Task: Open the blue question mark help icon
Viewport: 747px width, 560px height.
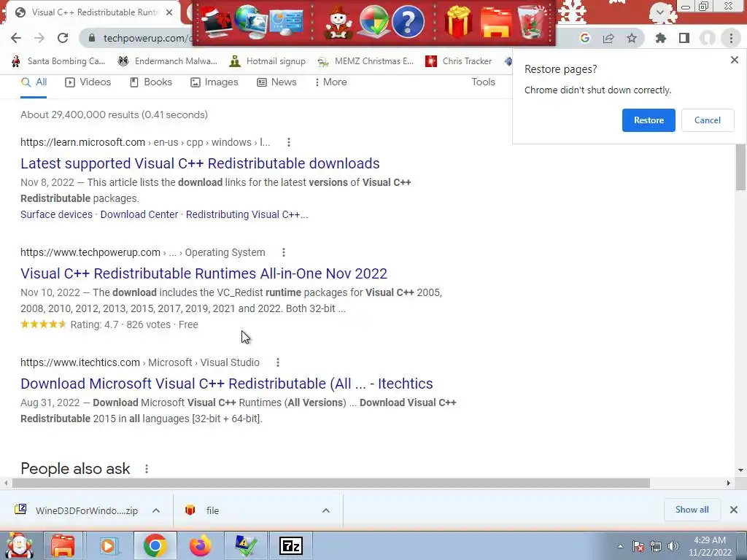Action: point(408,22)
